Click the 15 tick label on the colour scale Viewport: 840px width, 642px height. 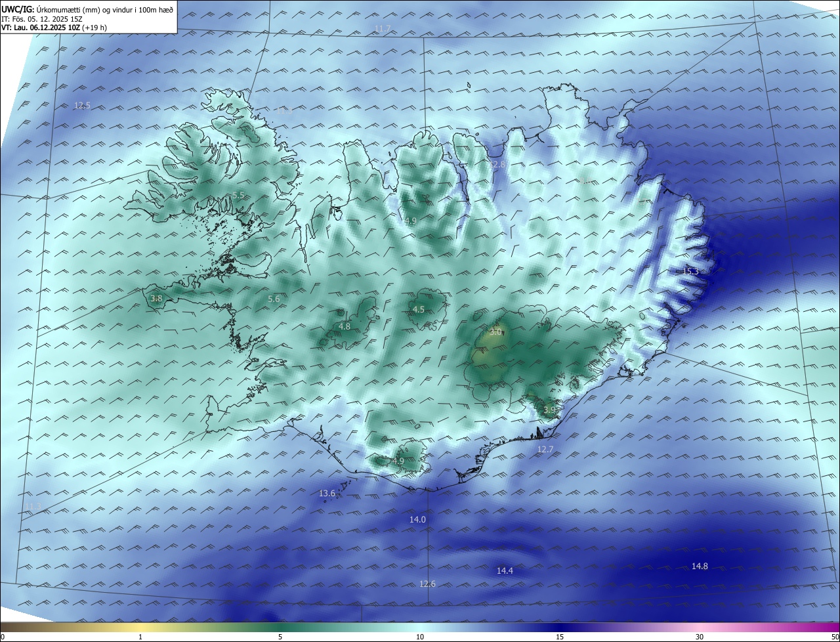pos(560,637)
